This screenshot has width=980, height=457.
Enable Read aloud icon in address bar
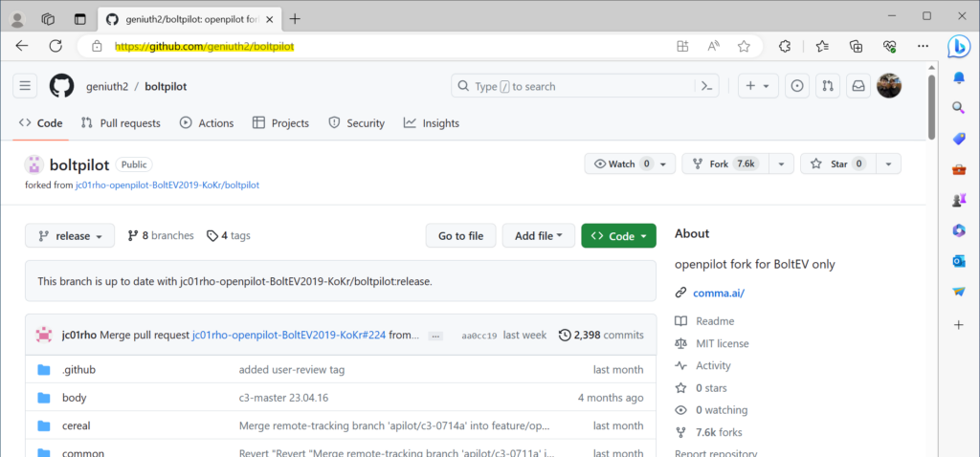(x=713, y=46)
